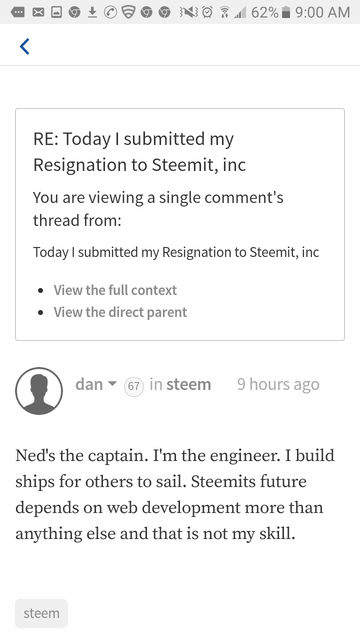The width and height of the screenshot is (360, 640).
Task: Tap the alarm clock status icon
Action: 208,13
